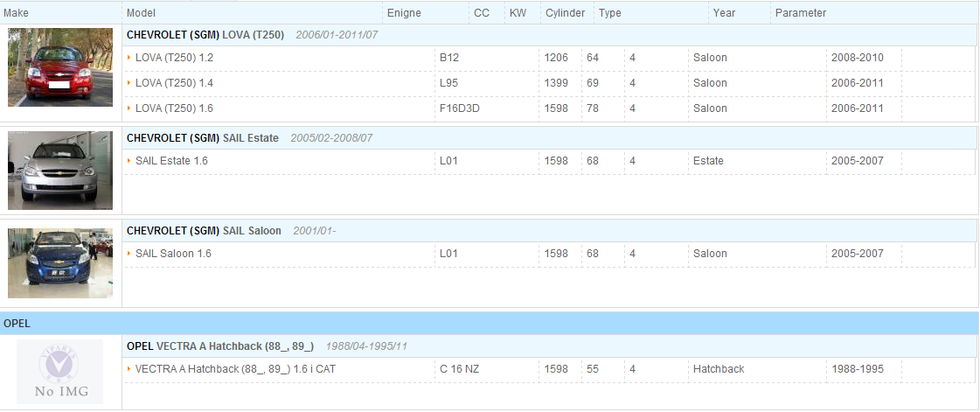The height and width of the screenshot is (412, 980).
Task: Open the red Chevrolet LOVA car thumbnail
Action: pos(60,66)
